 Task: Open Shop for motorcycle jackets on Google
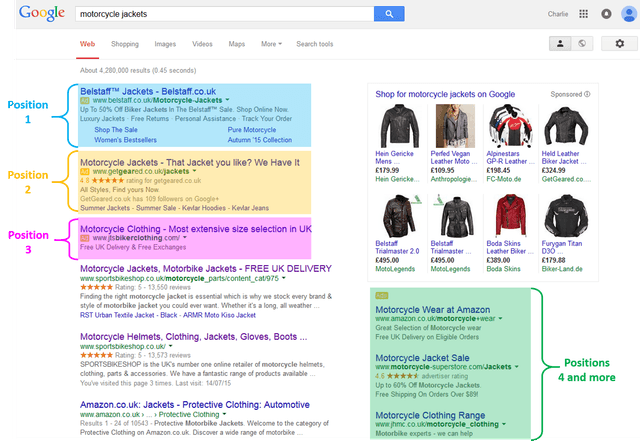445,94
